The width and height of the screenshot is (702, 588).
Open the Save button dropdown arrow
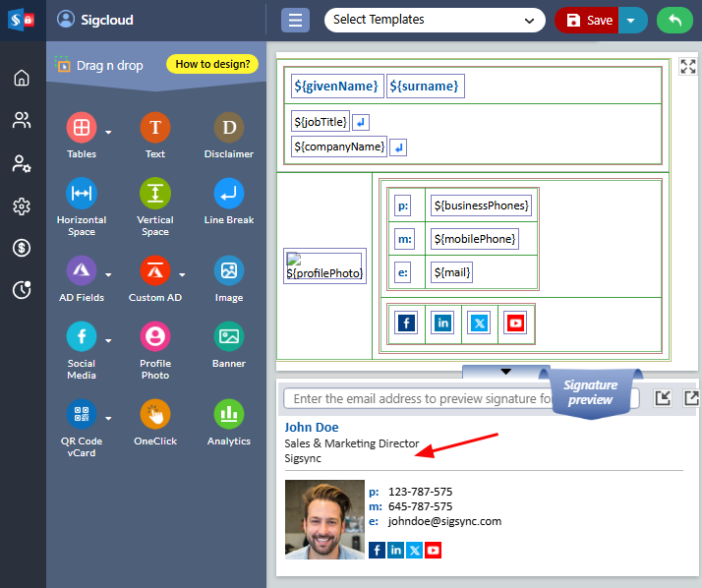pos(631,21)
